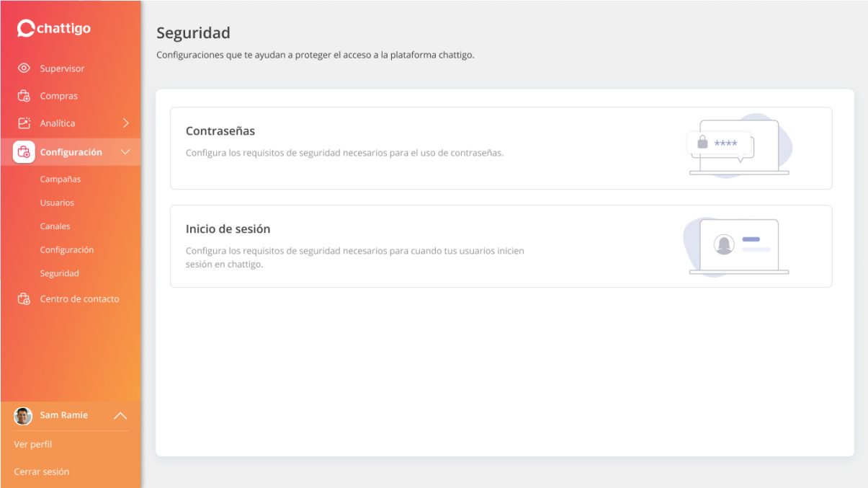Click Cerrar sesión to log out
Viewport: 868px width, 488px height.
[x=42, y=472]
